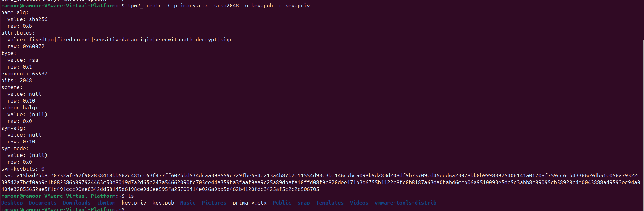Click the tpm2_create command text

click(x=144, y=6)
